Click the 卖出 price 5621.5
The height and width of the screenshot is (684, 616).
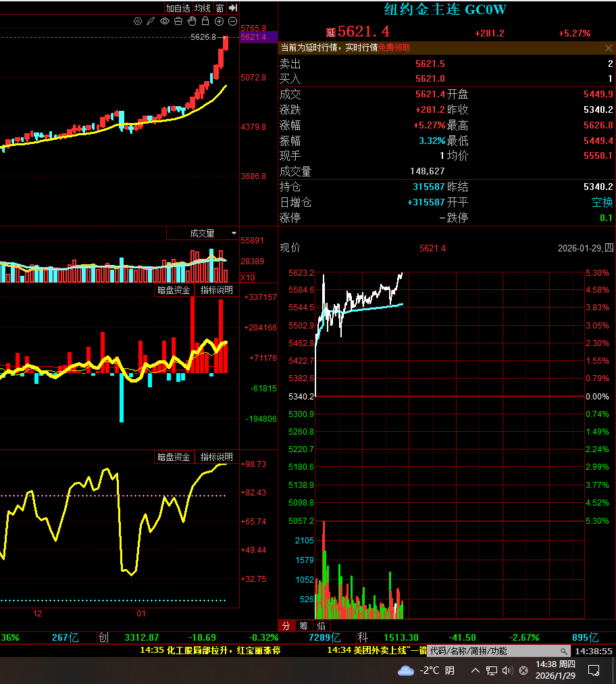[x=430, y=64]
